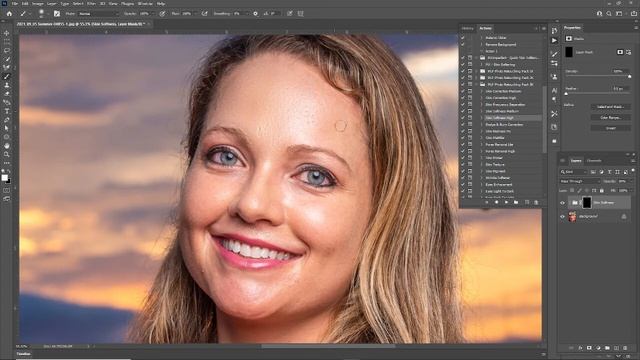
Task: Toggle the checkmark for Remove Background action
Action: point(463,44)
